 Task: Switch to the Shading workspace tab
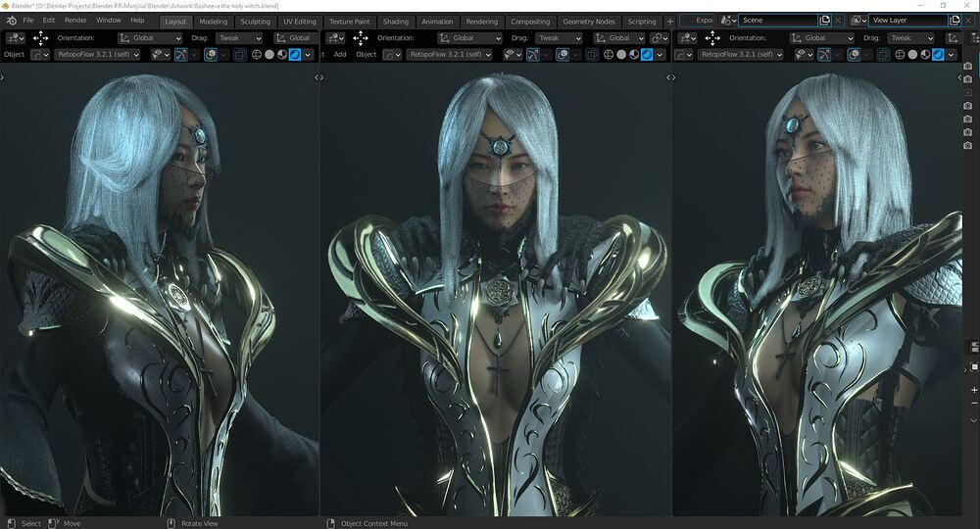coord(396,22)
